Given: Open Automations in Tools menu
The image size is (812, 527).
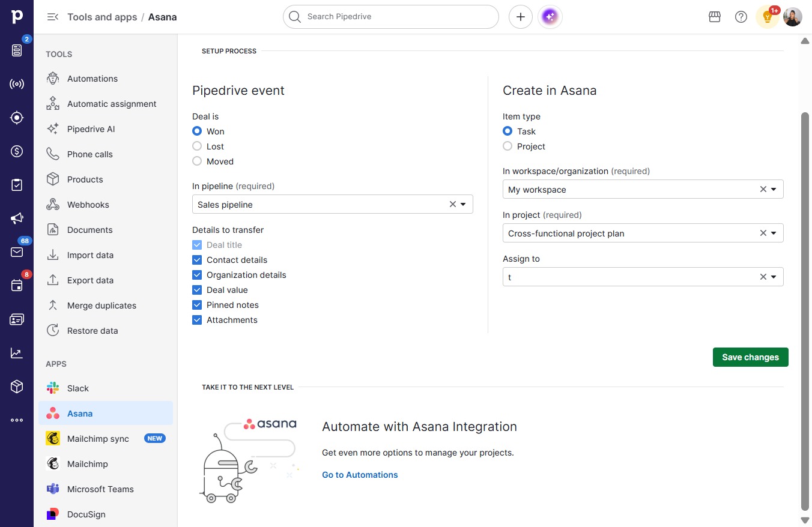Looking at the screenshot, I should click(x=106, y=79).
